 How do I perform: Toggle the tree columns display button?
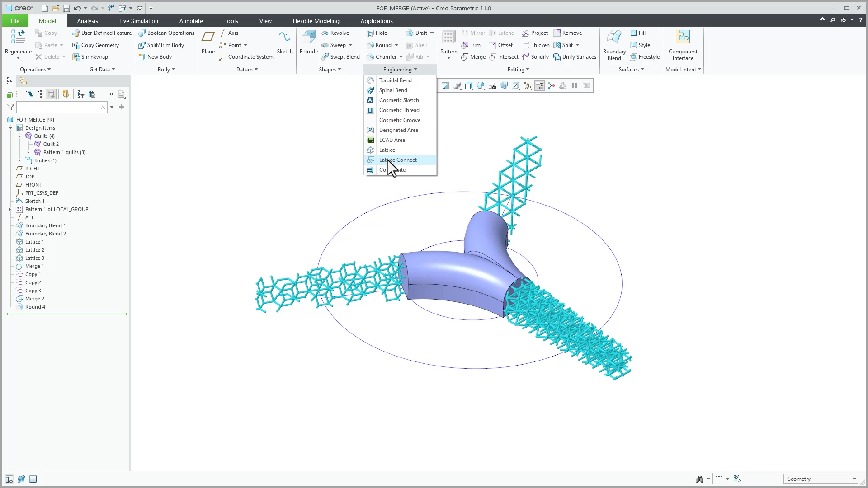51,94
